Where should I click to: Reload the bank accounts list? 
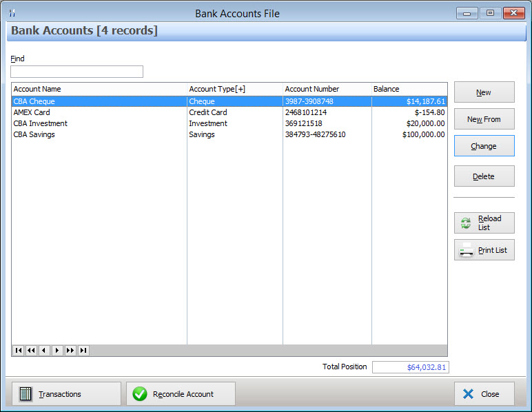pyautogui.click(x=484, y=223)
